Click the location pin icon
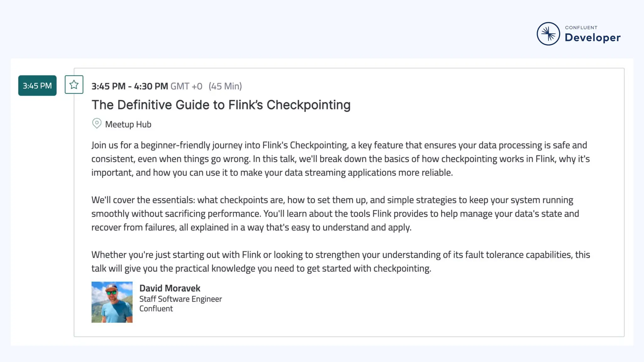 click(97, 123)
